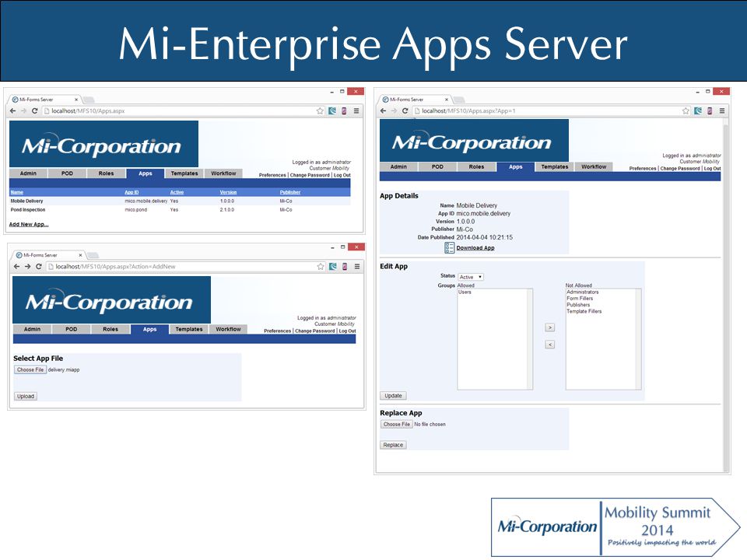Open Chrome menu icon in top-left Apps.aspx window
The width and height of the screenshot is (747, 560).
click(x=356, y=111)
